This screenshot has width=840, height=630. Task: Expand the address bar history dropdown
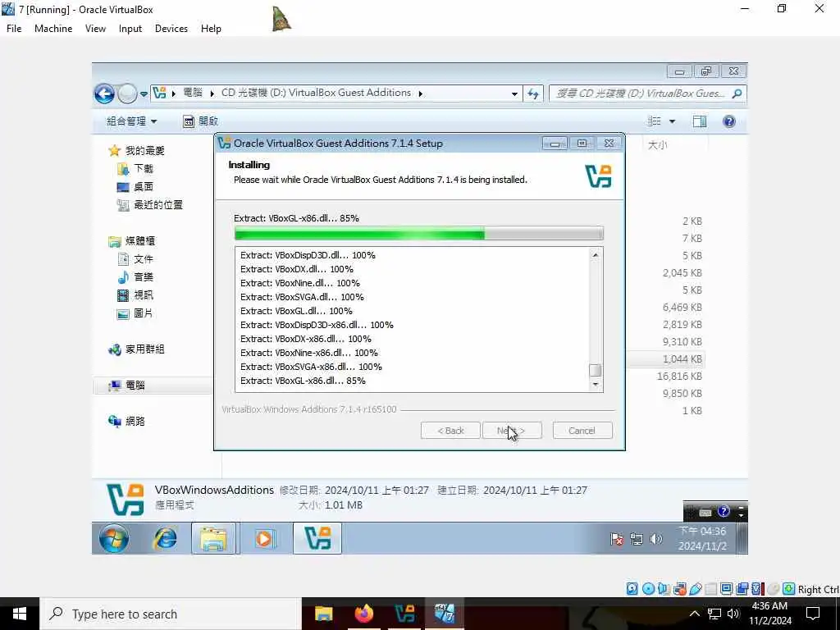coord(514,94)
